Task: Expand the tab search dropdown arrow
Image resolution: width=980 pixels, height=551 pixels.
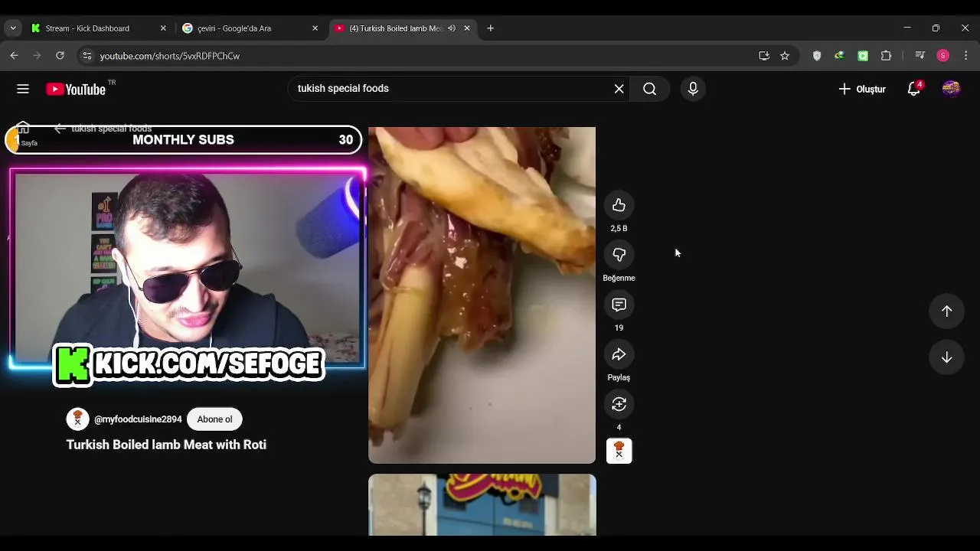Action: 13,28
